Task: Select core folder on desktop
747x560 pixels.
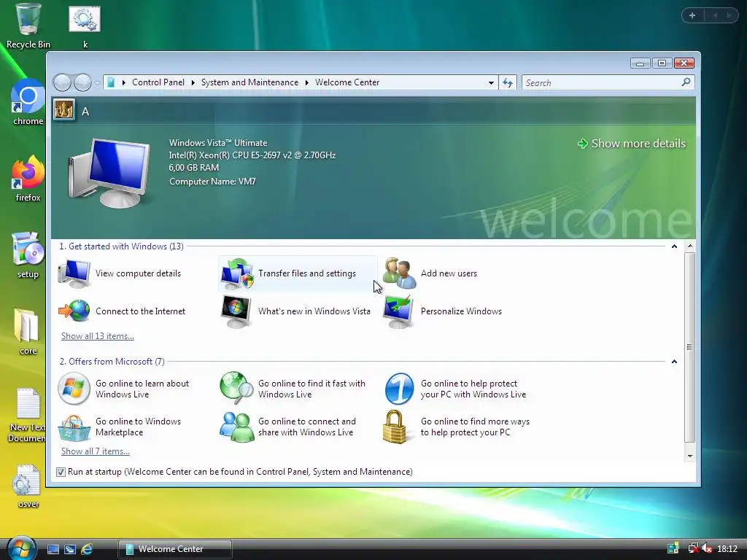Action: 28,332
